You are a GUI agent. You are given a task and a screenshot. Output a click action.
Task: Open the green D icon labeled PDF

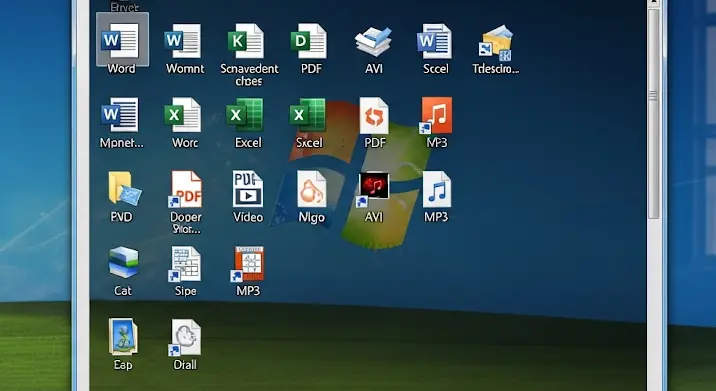(309, 41)
